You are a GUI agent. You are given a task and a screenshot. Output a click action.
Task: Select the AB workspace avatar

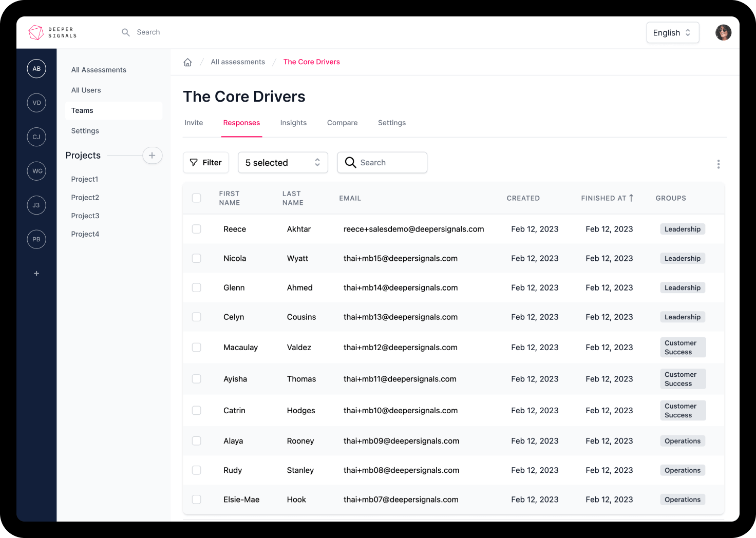tap(36, 69)
